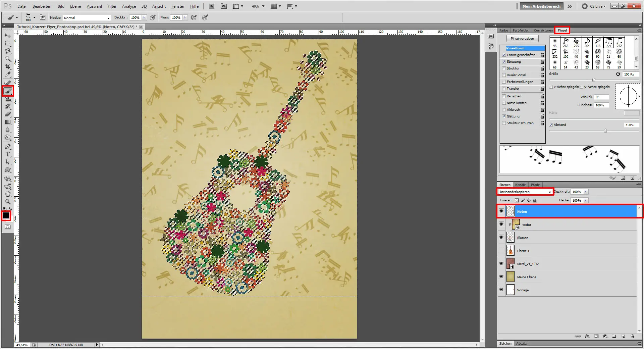
Task: Click the Add layer style fx icon
Action: [x=587, y=336]
